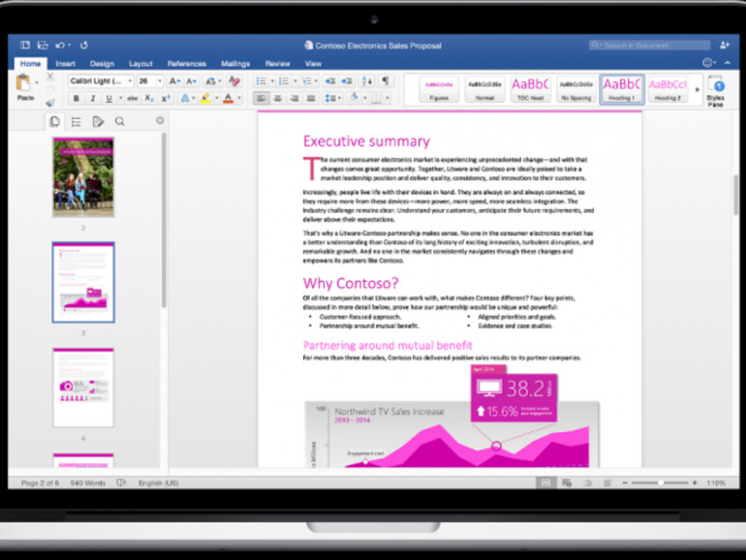746x560 pixels.
Task: Click the shading paint bucket icon
Action: (x=354, y=98)
